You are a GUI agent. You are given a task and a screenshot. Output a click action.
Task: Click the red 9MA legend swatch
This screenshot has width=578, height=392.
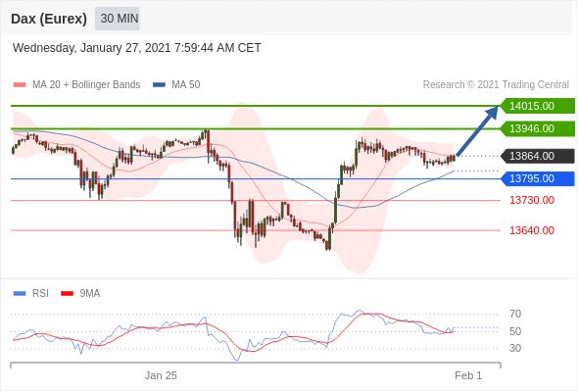click(67, 294)
